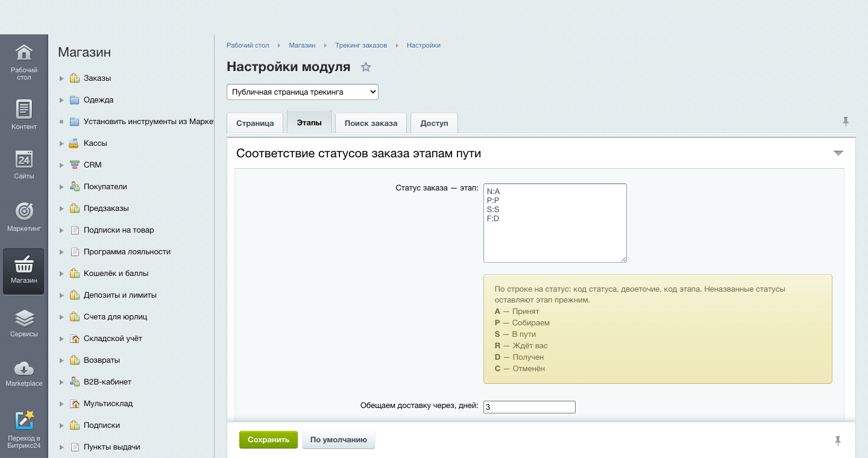868x458 pixels.
Task: Follow the Настройки breadcrumb link
Action: pos(424,45)
